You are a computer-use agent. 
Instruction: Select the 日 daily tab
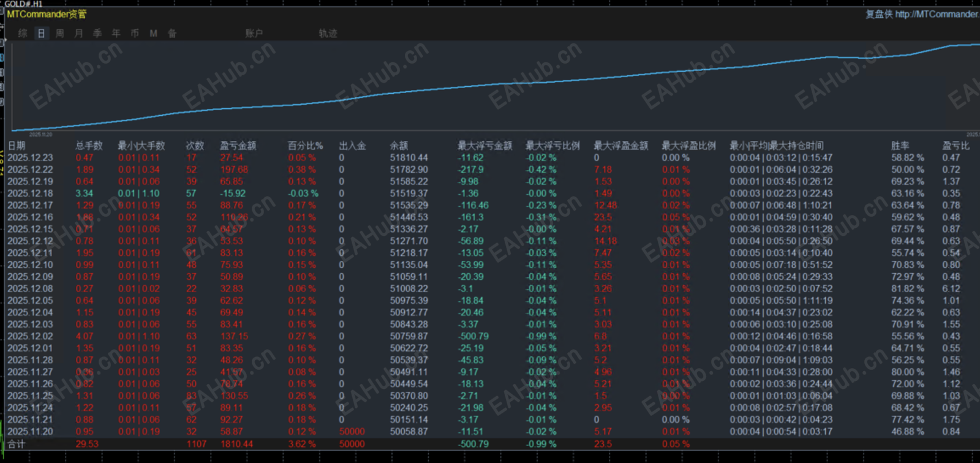coord(41,33)
